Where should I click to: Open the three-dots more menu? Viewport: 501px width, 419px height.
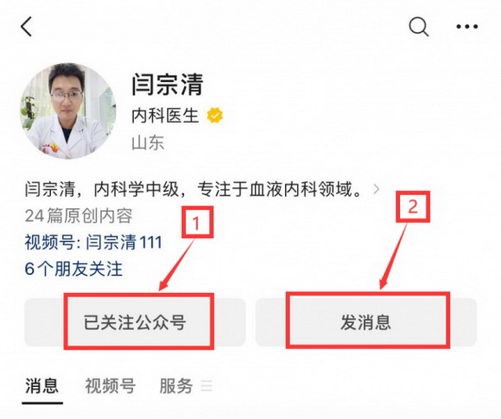467,26
